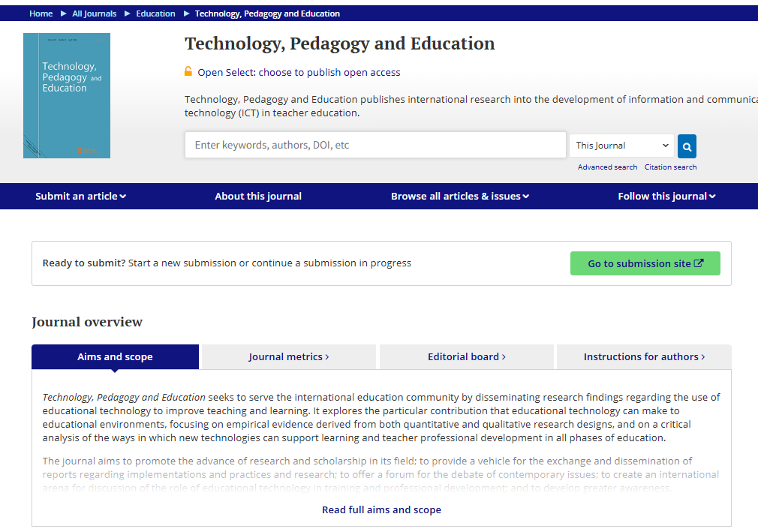Open the 'Editorial board' tab

466,357
